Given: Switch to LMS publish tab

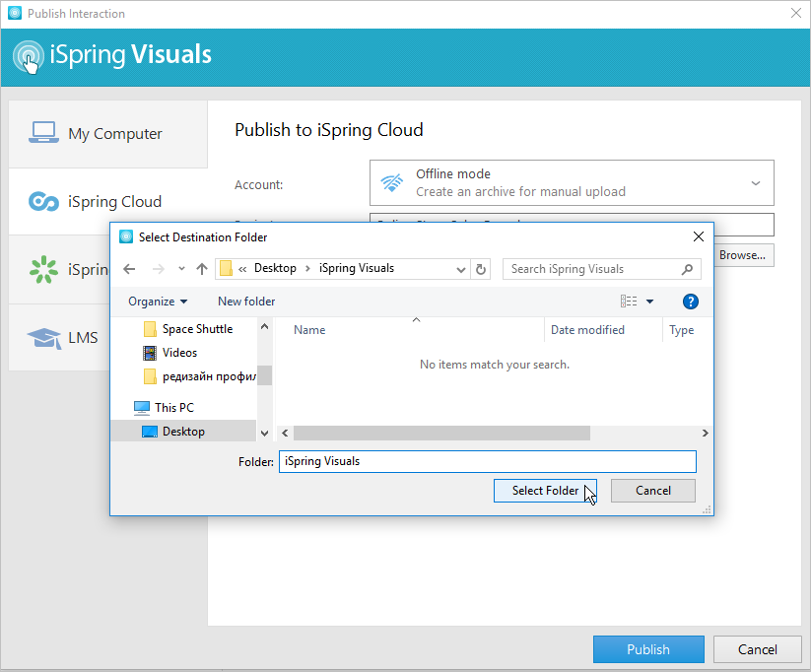Looking at the screenshot, I should (59, 337).
